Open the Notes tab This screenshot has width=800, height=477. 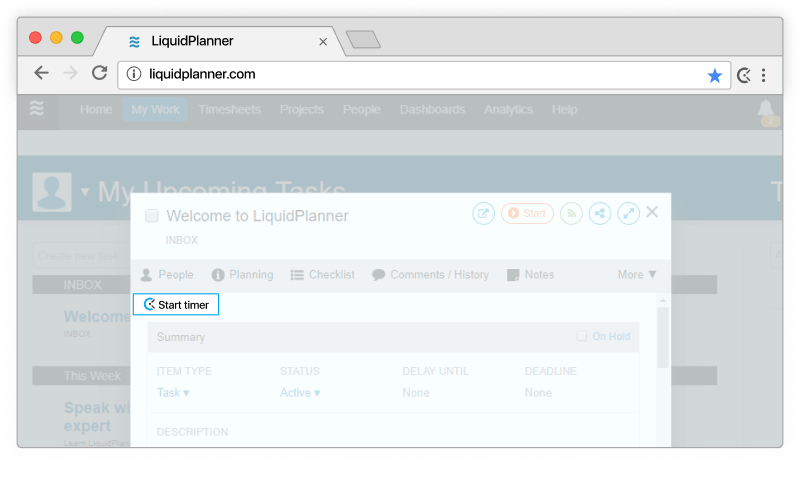tap(531, 275)
